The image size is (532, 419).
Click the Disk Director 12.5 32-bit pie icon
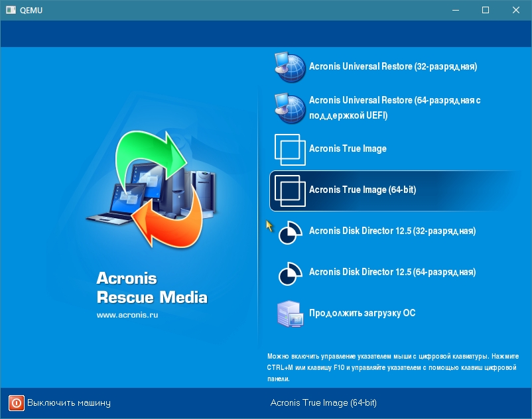(290, 232)
